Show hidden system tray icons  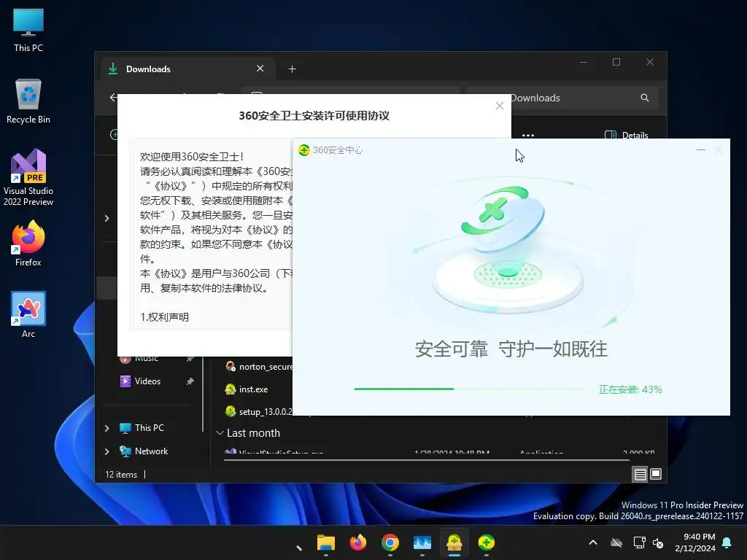click(593, 542)
